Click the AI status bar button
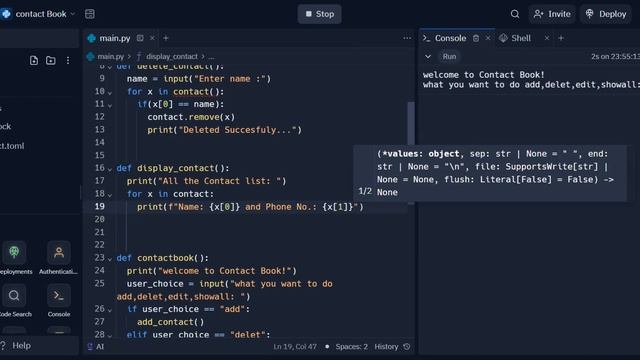 point(96,347)
